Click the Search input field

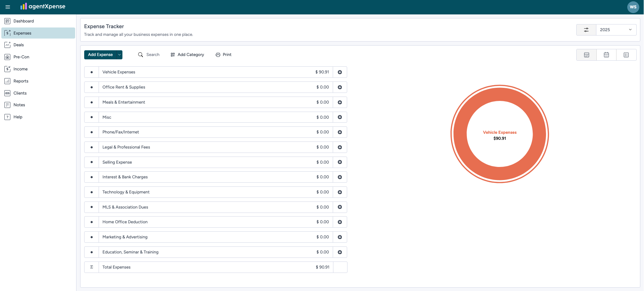click(153, 55)
